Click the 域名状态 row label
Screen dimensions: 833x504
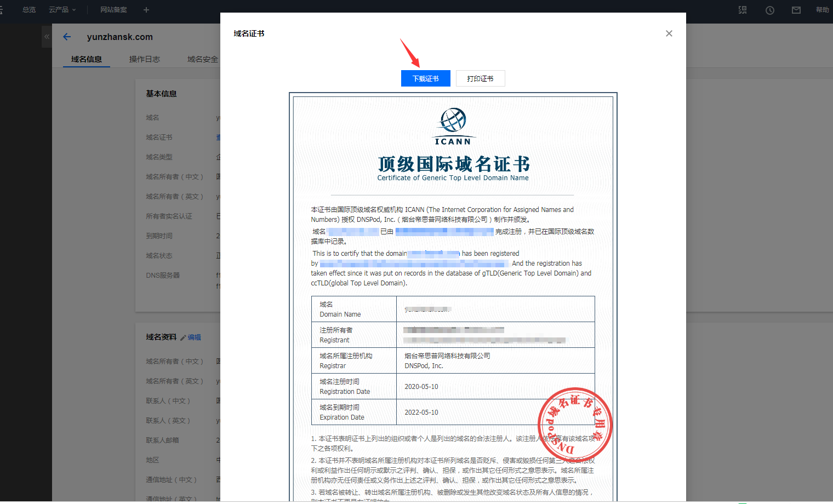pos(159,256)
